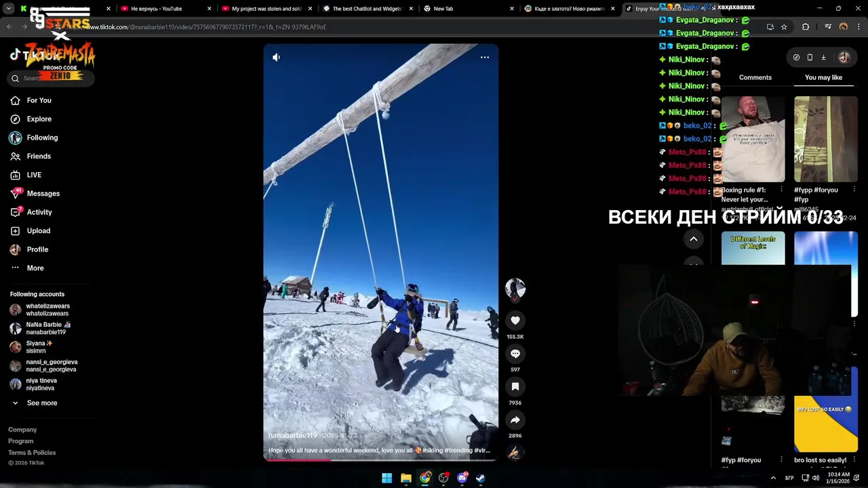Open the download desktop app icon

pos(823,58)
